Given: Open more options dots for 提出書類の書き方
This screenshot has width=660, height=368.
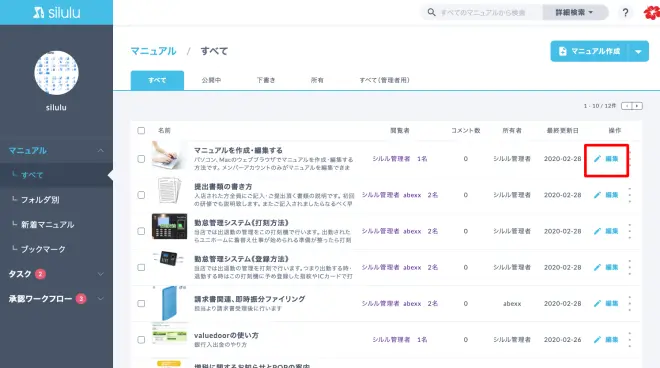Looking at the screenshot, I should pyautogui.click(x=630, y=195).
